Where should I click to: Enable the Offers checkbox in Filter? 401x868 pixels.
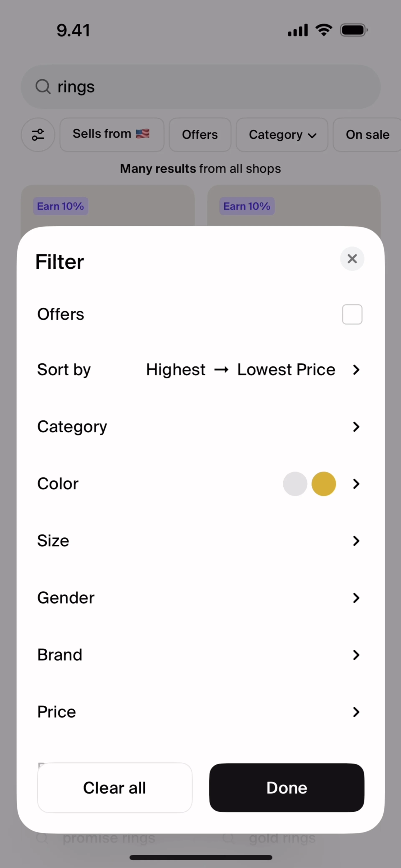tap(352, 314)
